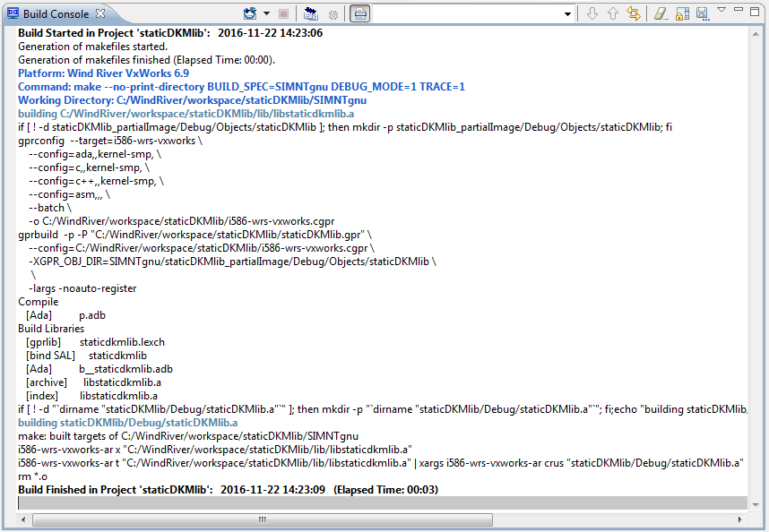Jump to previous error up arrow

pyautogui.click(x=612, y=13)
